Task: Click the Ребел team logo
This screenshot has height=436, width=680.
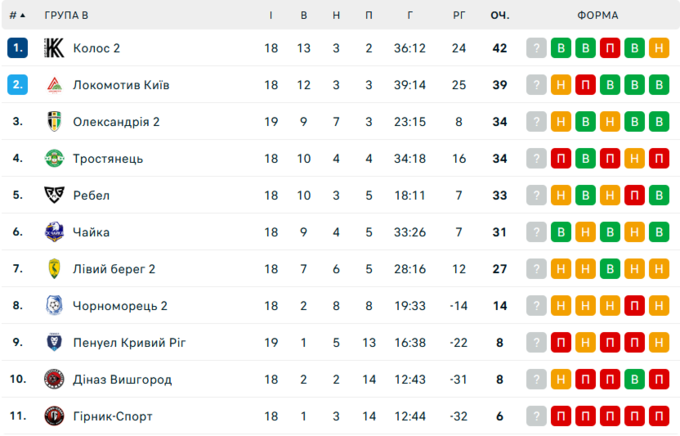Action: [x=54, y=195]
